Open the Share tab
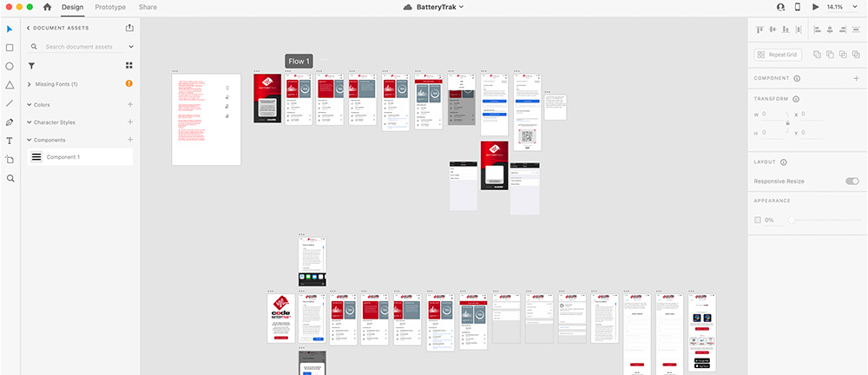 coord(148,7)
